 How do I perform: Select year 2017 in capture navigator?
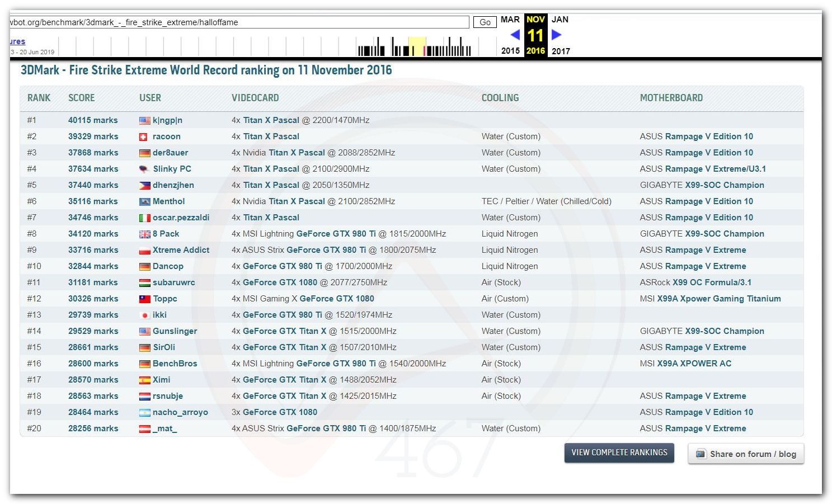[561, 51]
